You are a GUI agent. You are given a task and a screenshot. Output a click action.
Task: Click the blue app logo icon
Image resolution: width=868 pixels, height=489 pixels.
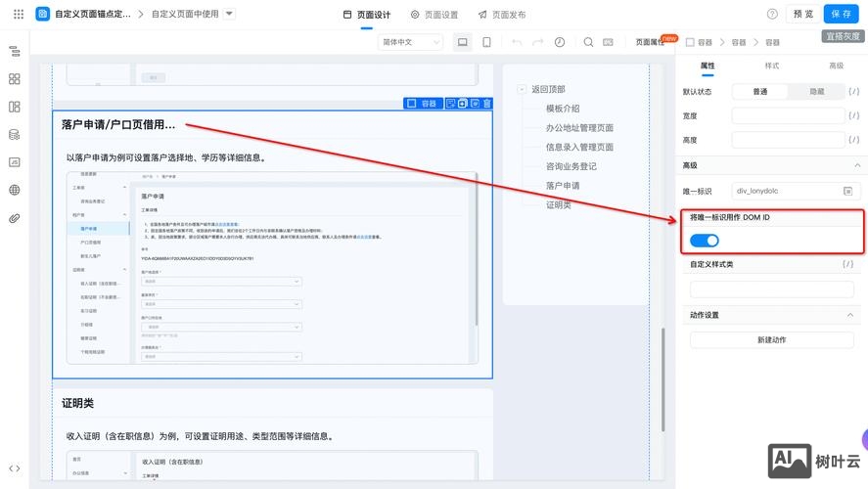coord(43,14)
